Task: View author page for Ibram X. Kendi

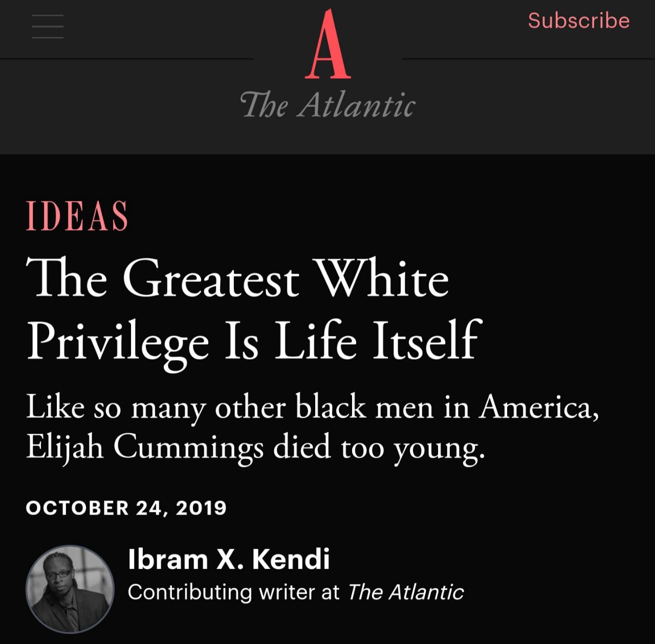Action: tap(229, 559)
